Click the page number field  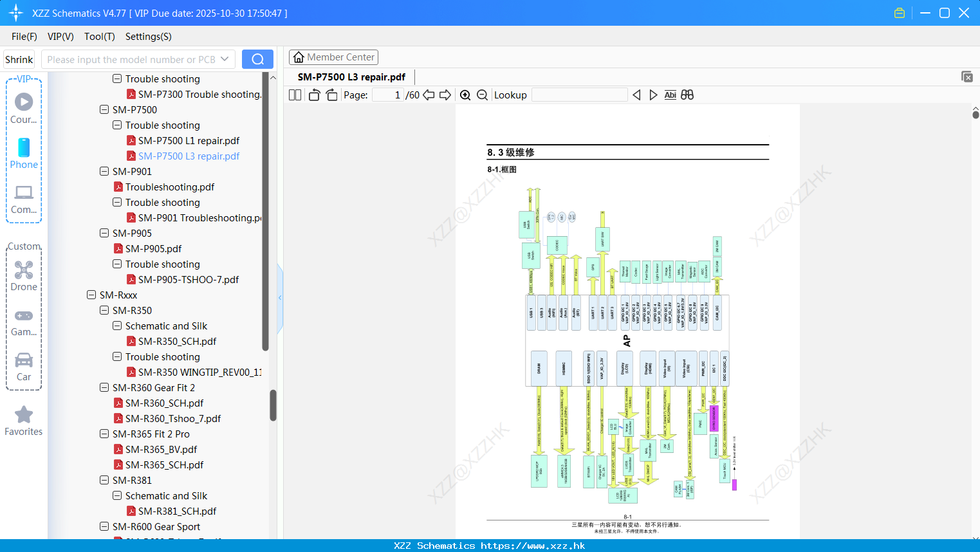(x=388, y=95)
